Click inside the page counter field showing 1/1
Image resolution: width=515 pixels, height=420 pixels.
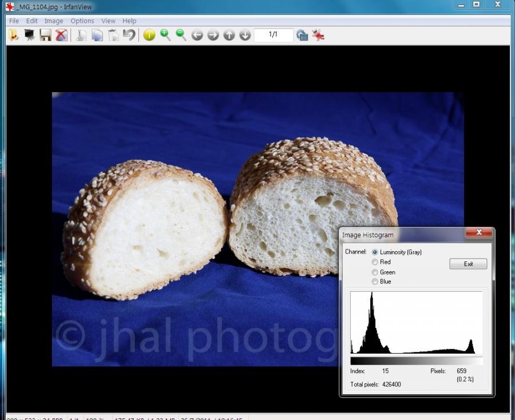[273, 35]
